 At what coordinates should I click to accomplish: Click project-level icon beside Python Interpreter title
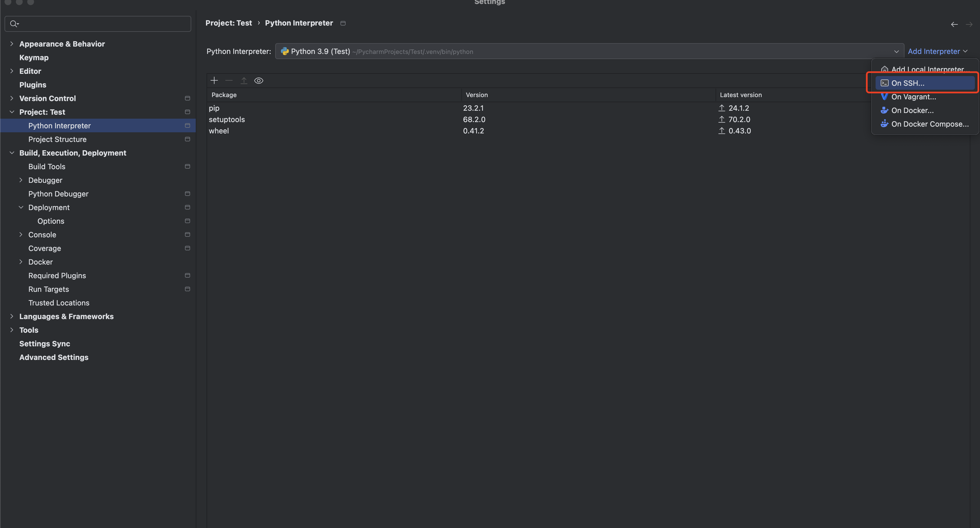(343, 23)
